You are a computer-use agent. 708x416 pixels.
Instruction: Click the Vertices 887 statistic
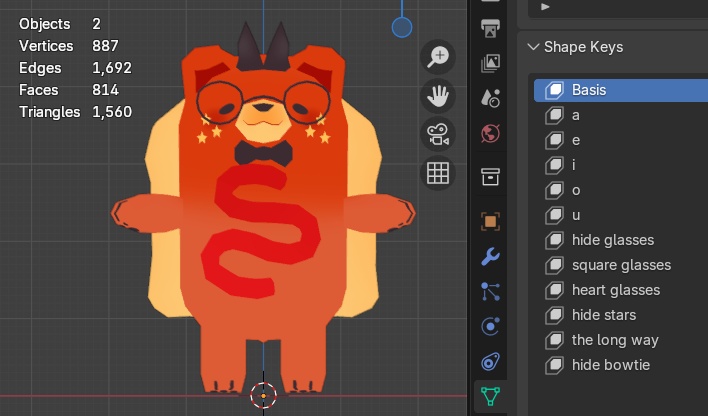coord(69,46)
